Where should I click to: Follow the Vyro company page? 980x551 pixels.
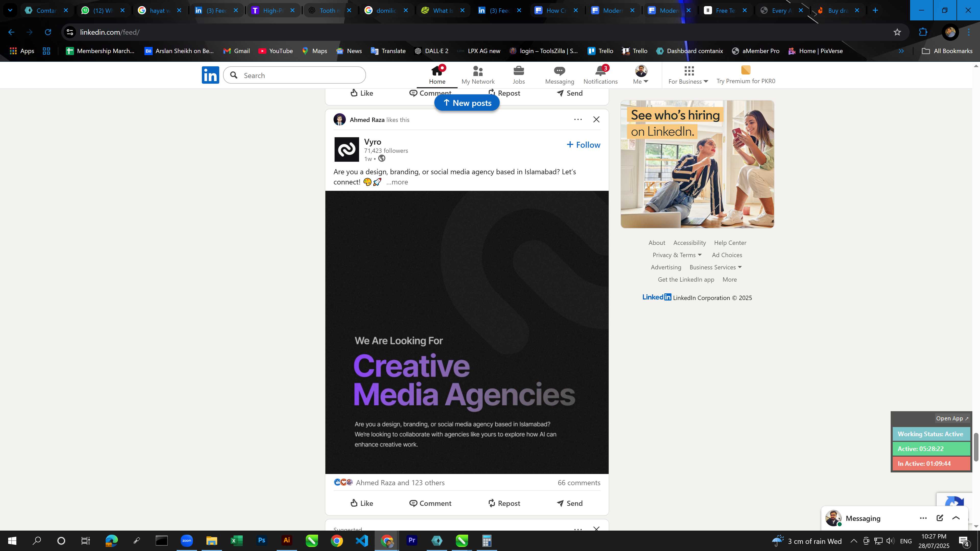tap(583, 144)
